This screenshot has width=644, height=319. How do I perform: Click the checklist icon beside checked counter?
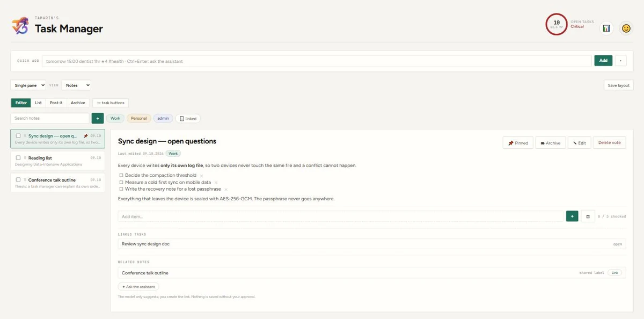(x=588, y=216)
